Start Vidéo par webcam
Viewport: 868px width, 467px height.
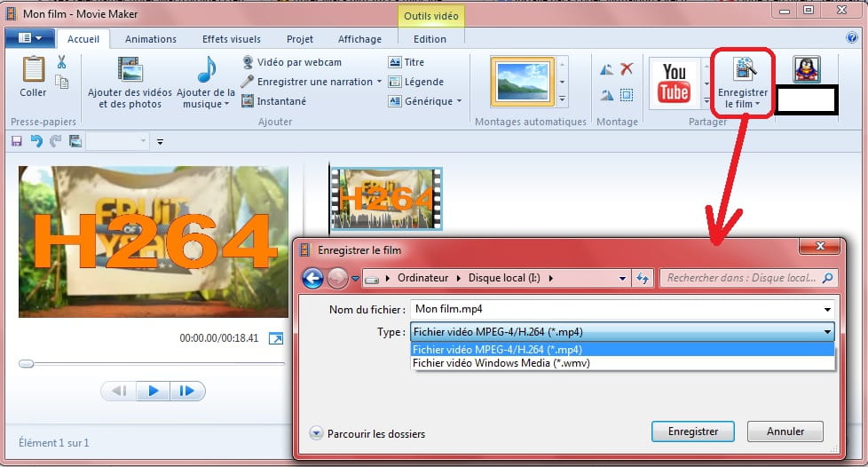point(292,62)
